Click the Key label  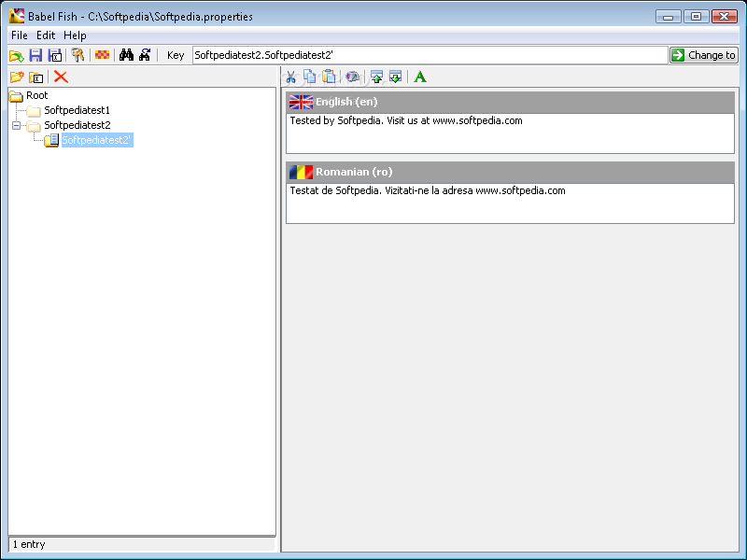[176, 55]
